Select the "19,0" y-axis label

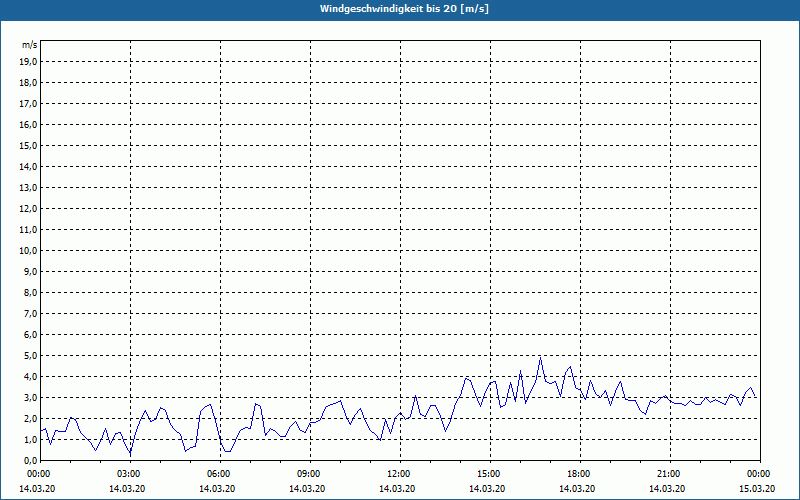(28, 62)
